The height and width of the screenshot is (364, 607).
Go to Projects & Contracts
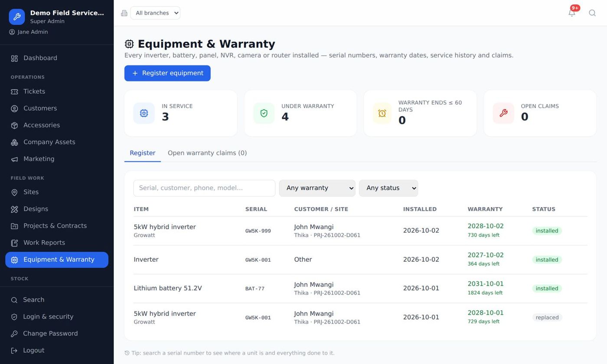[x=57, y=226]
